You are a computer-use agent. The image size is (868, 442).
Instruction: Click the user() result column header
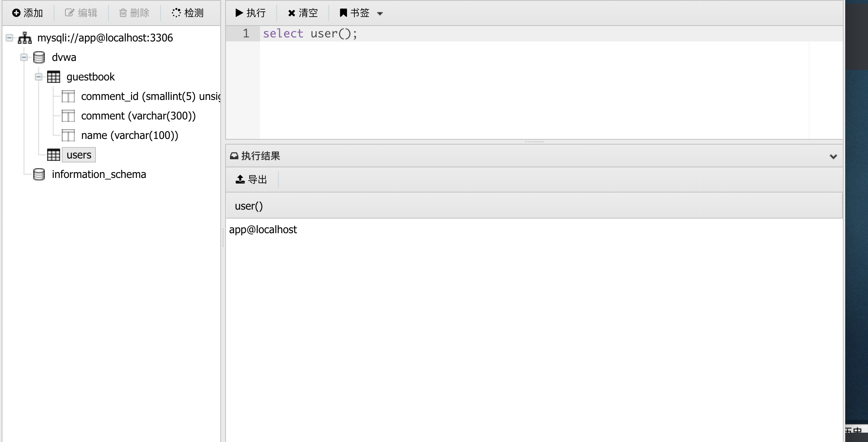pyautogui.click(x=249, y=206)
